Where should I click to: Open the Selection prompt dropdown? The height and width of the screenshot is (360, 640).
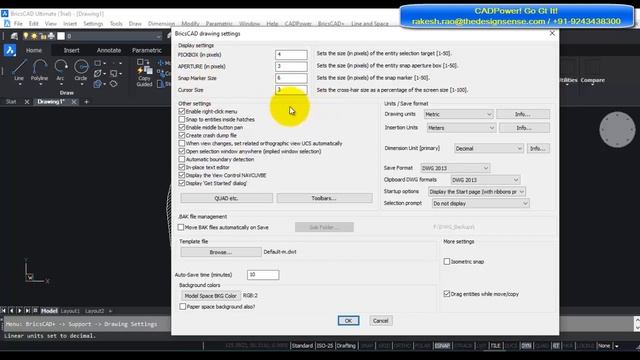(x=480, y=203)
